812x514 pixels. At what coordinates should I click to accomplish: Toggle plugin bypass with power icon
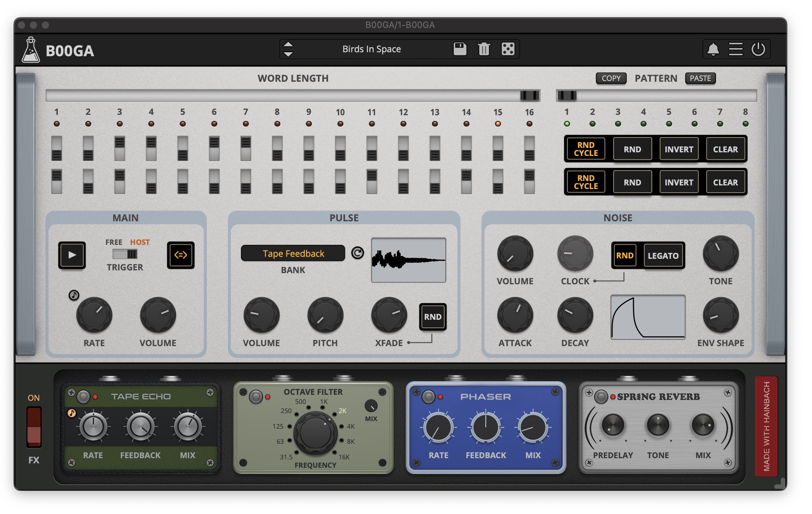(758, 49)
